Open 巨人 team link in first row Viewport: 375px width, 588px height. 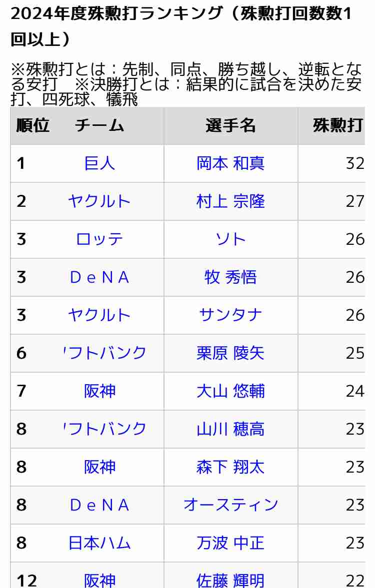click(x=99, y=163)
